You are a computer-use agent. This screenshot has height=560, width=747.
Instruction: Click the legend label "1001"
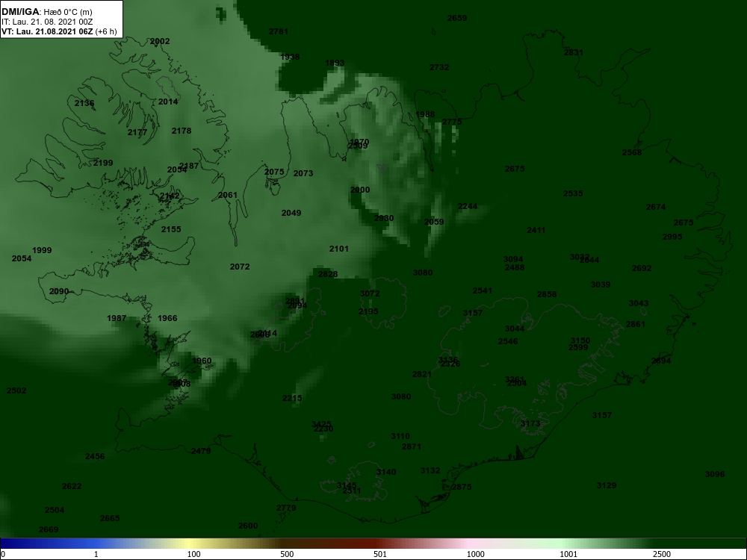click(568, 554)
